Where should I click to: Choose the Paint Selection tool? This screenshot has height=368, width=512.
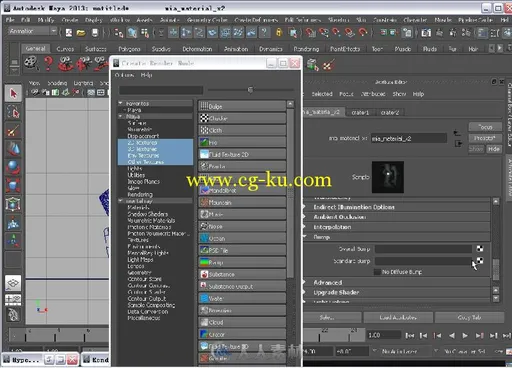[13, 130]
